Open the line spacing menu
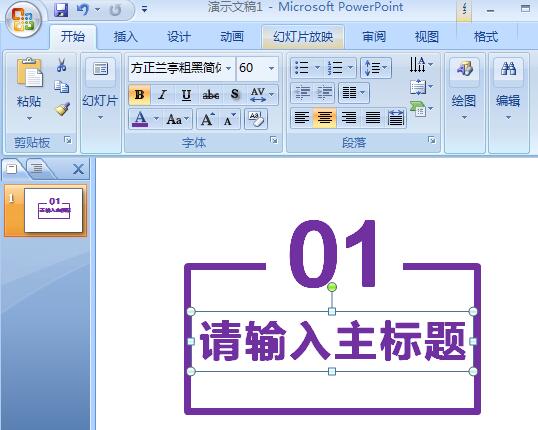The width and height of the screenshot is (538, 430). click(x=376, y=68)
